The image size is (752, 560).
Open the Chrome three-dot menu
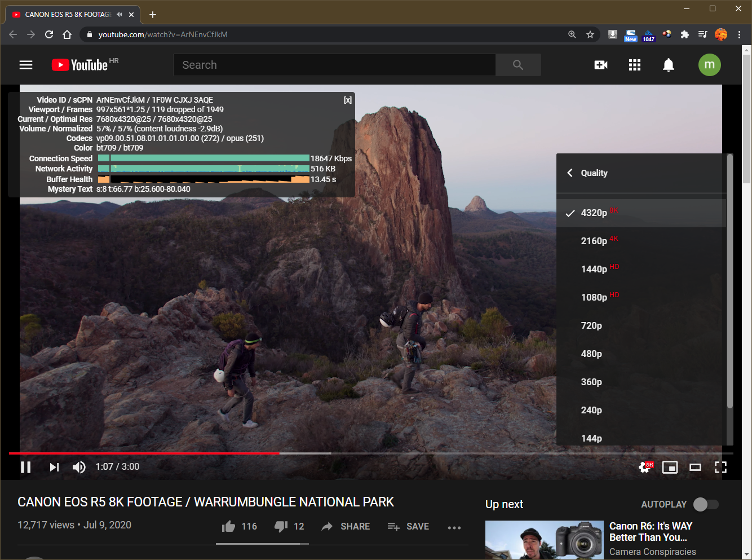pyautogui.click(x=739, y=34)
